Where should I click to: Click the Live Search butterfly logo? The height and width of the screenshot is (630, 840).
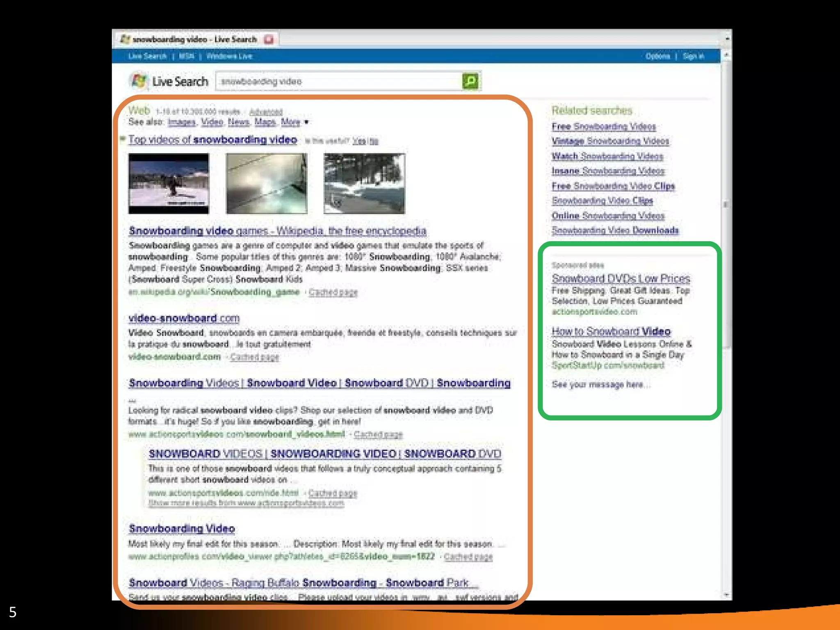tap(139, 81)
